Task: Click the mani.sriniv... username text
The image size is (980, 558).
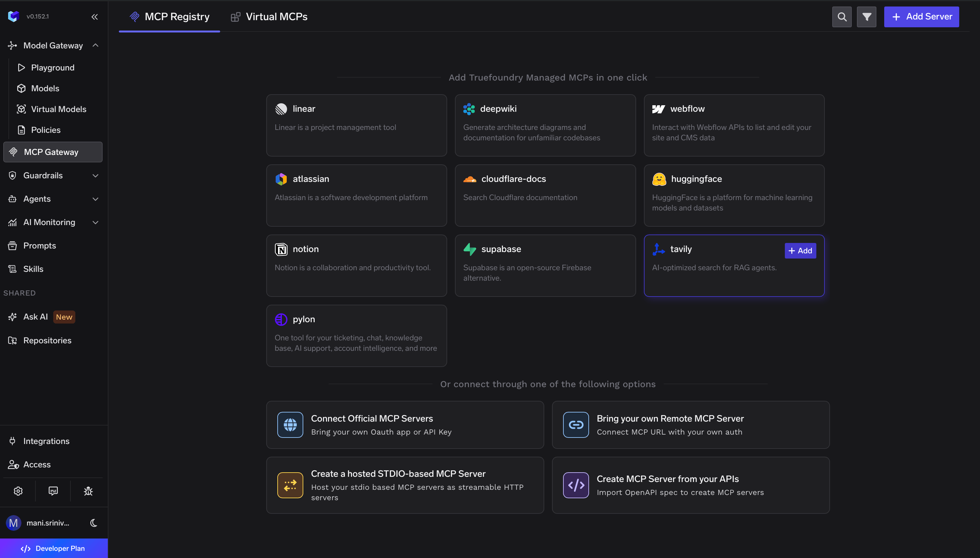Action: tap(48, 523)
